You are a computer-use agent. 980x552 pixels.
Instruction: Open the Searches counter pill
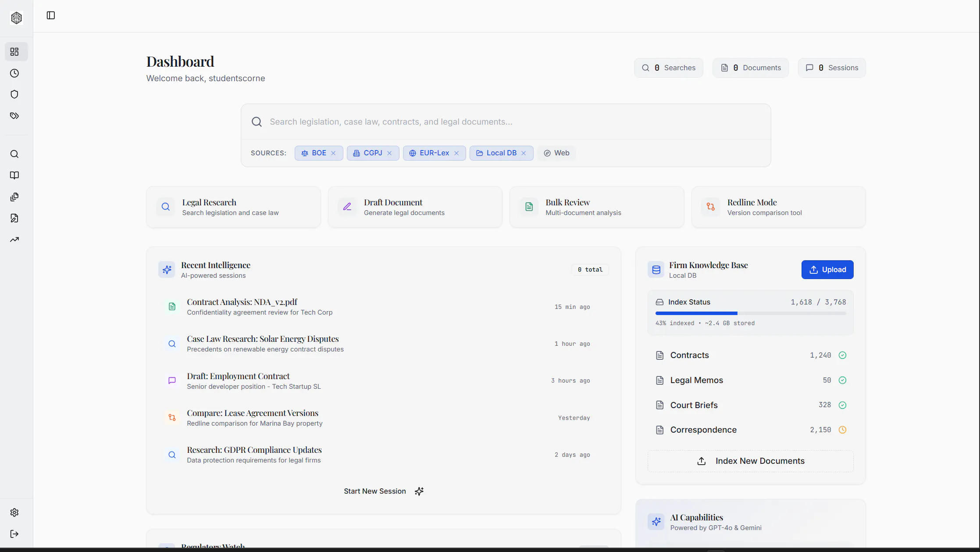669,68
